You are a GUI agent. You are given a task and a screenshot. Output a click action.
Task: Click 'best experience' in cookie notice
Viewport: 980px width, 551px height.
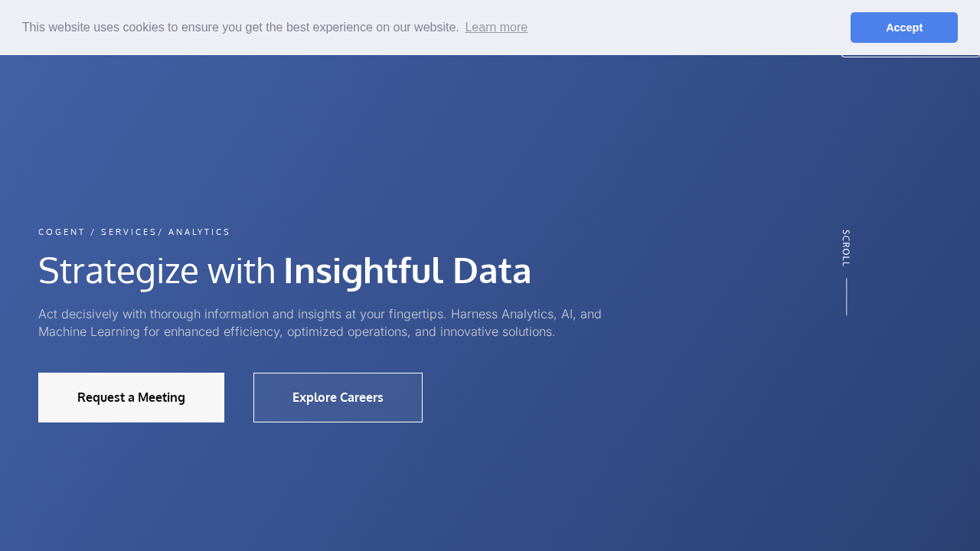coord(332,28)
